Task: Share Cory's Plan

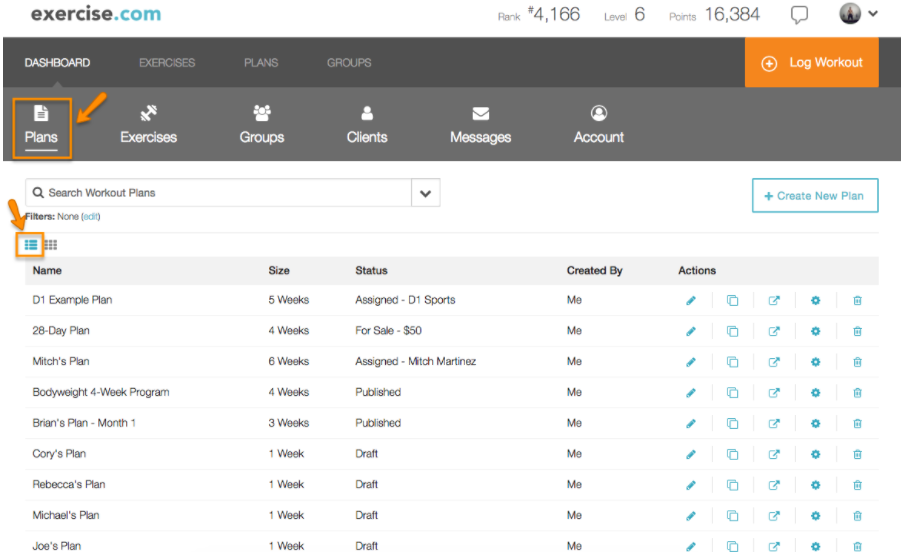Action: [x=774, y=454]
